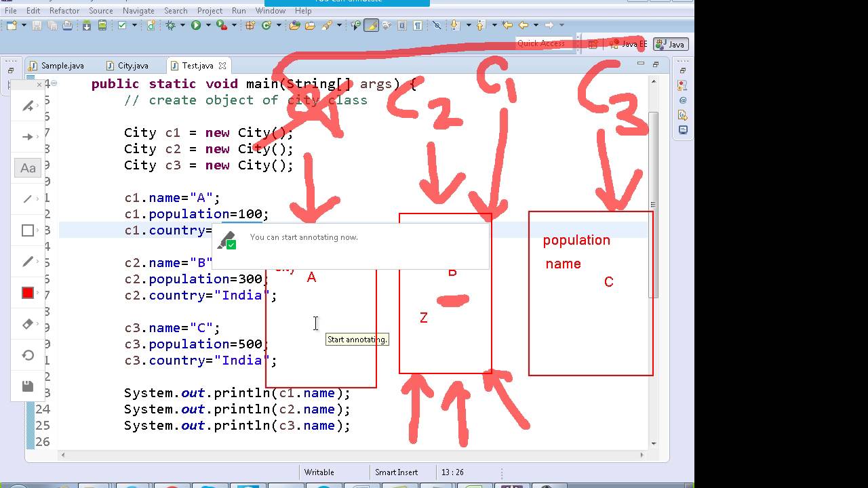Image resolution: width=868 pixels, height=488 pixels.
Task: Open the Refactor menu
Action: click(64, 10)
